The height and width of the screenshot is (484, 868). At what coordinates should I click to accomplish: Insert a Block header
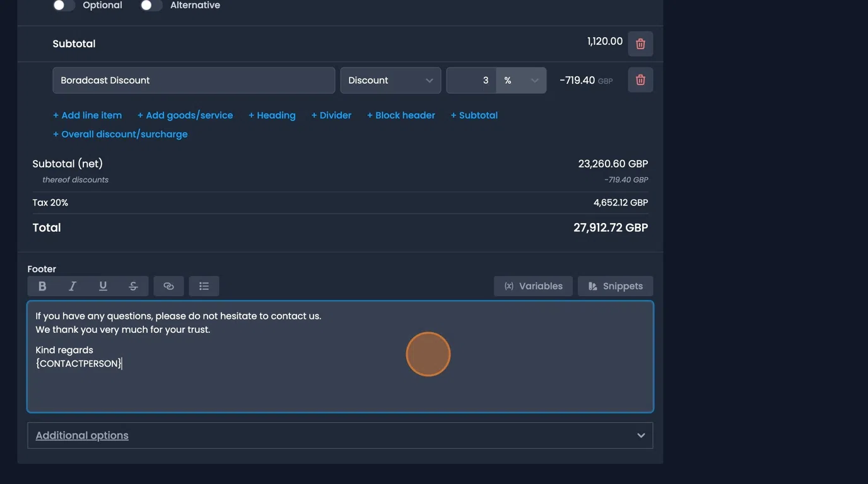point(401,115)
